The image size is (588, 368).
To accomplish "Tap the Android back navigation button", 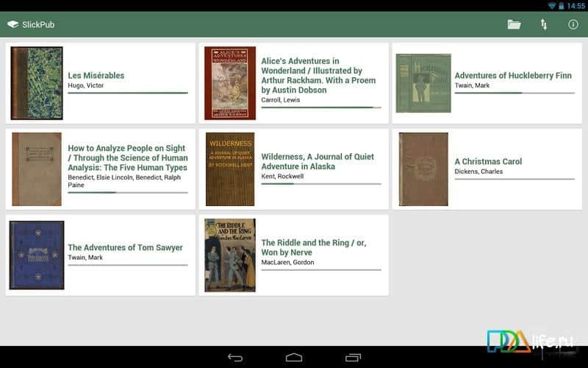I will (235, 358).
